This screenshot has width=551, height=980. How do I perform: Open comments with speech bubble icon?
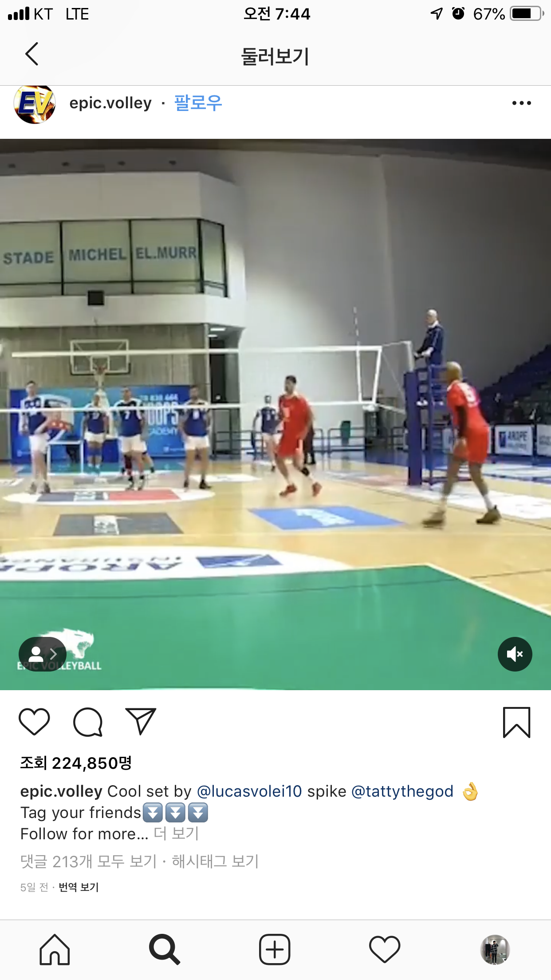[x=88, y=722]
